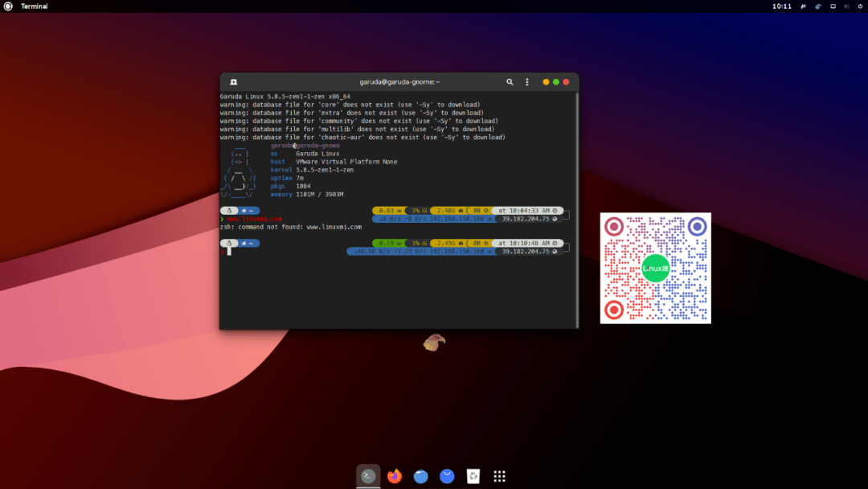Open the trash dock icon

pyautogui.click(x=473, y=475)
